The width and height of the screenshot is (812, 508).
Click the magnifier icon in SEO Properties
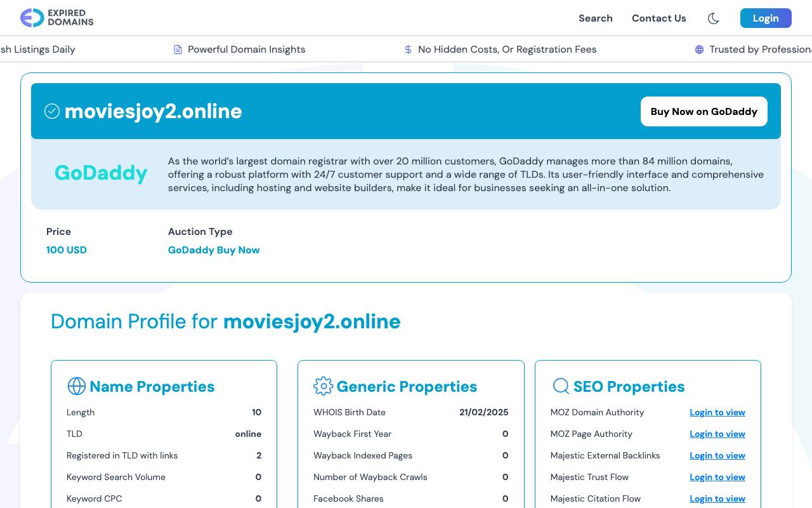pyautogui.click(x=561, y=386)
